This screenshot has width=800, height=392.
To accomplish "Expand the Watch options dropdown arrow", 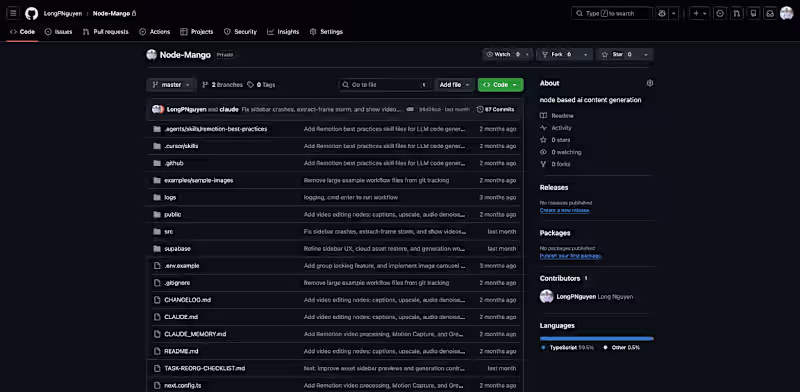I will click(x=528, y=54).
